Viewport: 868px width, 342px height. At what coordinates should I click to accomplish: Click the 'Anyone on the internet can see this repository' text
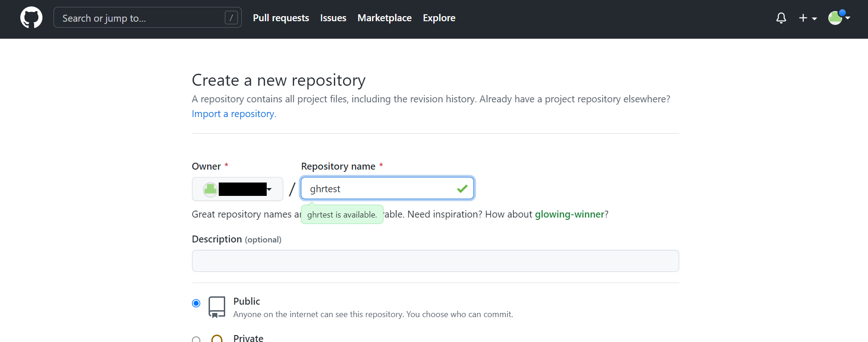pyautogui.click(x=373, y=314)
